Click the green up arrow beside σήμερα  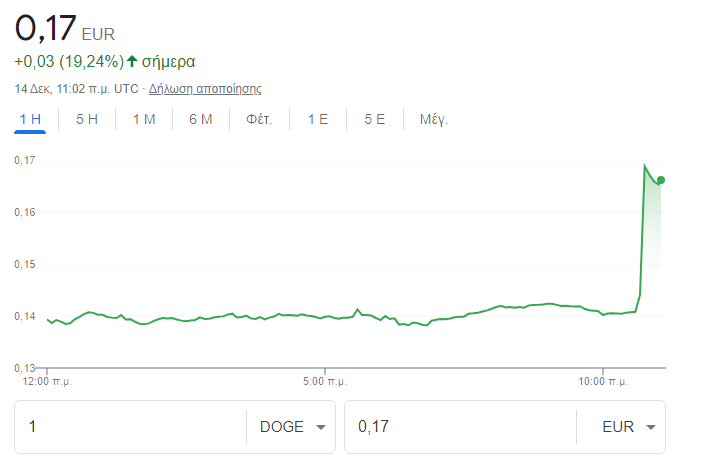(132, 62)
